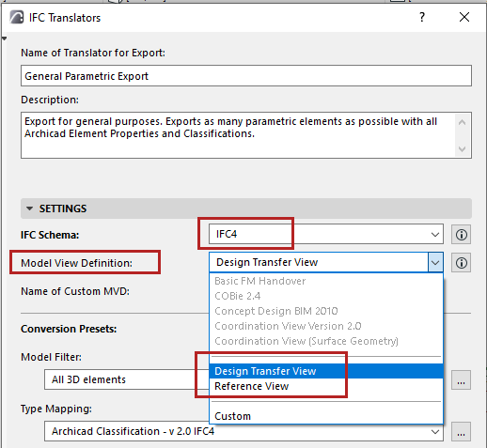Click the description scrollbar up arrow
The image size is (487, 448).
[462, 122]
